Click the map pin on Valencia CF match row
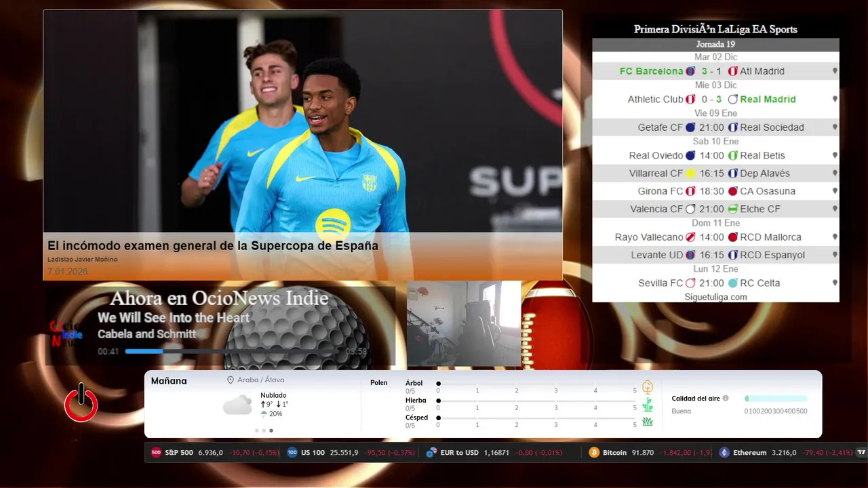 835,209
